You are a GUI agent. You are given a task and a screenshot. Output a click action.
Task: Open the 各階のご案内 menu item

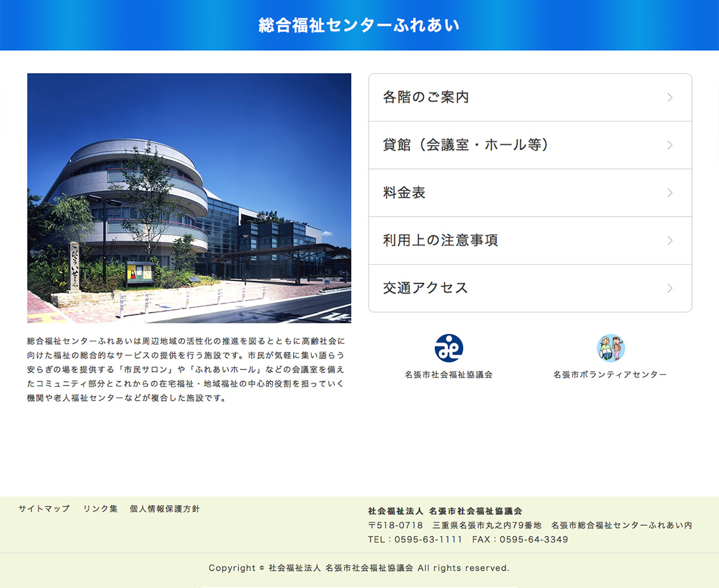[426, 97]
